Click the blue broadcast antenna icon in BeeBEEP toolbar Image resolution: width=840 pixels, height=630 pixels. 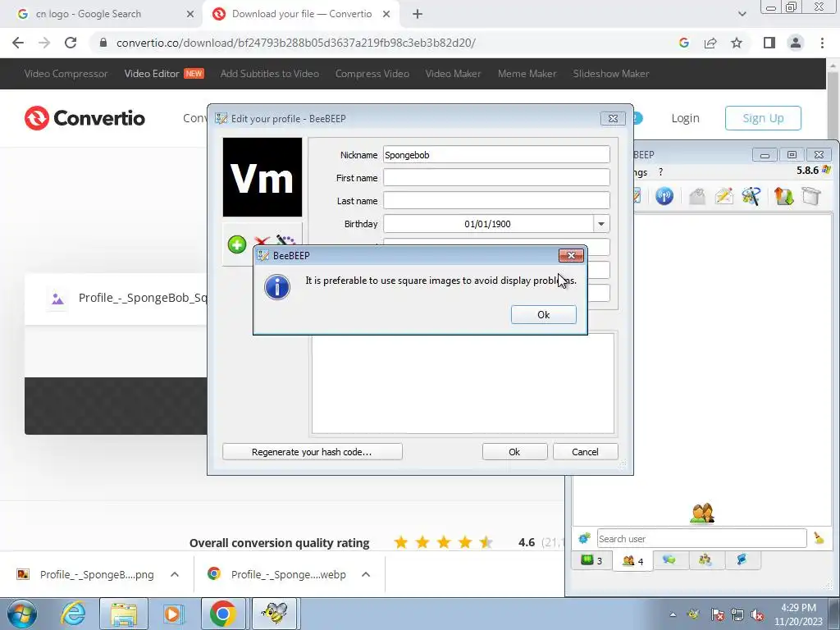click(664, 196)
